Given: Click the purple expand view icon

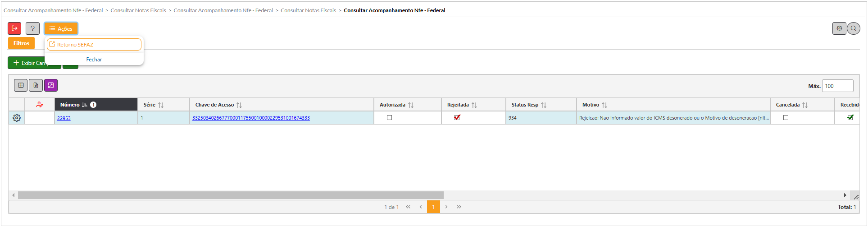Looking at the screenshot, I should click(51, 85).
